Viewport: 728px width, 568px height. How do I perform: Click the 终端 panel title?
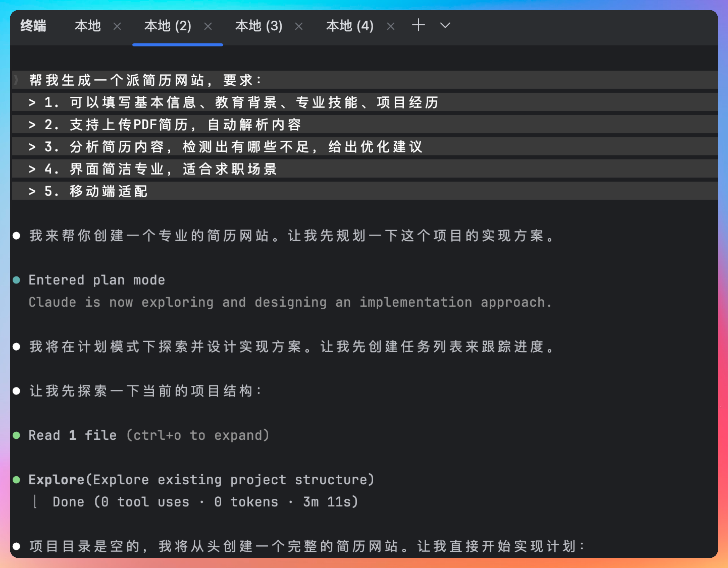tap(33, 26)
